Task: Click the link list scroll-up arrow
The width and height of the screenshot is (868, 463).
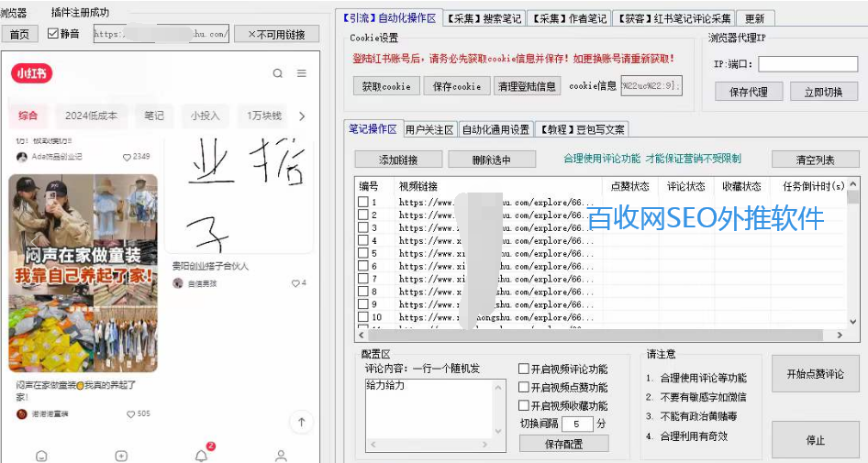Action: click(853, 183)
